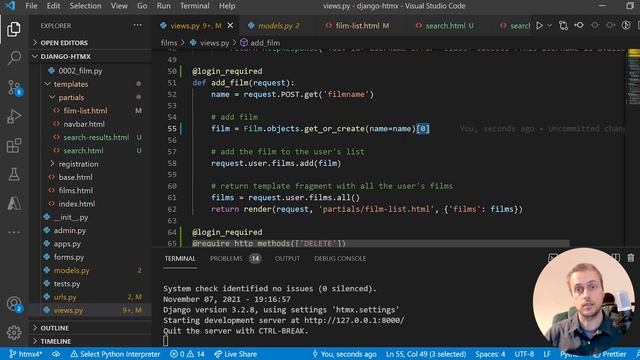Open Manage gear settings menu
The height and width of the screenshot is (360, 640).
(x=14, y=333)
